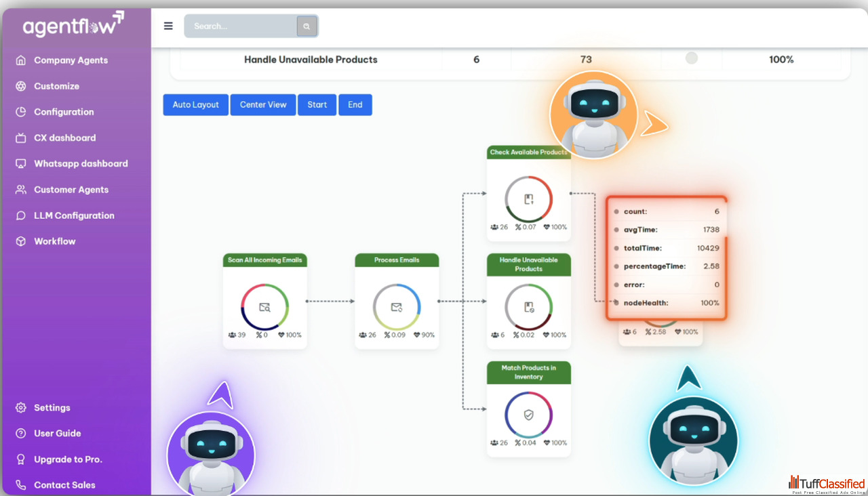Image resolution: width=868 pixels, height=496 pixels.
Task: Open Company Agents in the sidebar
Action: (x=71, y=60)
